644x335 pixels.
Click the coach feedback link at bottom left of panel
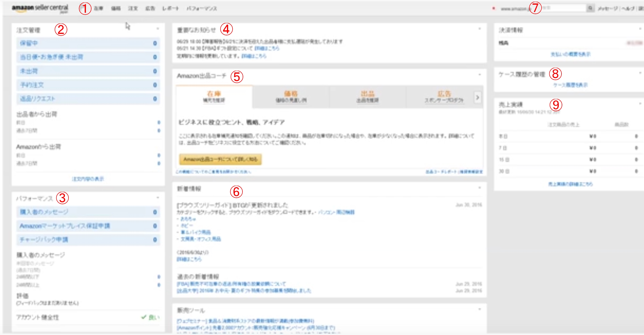tap(213, 172)
